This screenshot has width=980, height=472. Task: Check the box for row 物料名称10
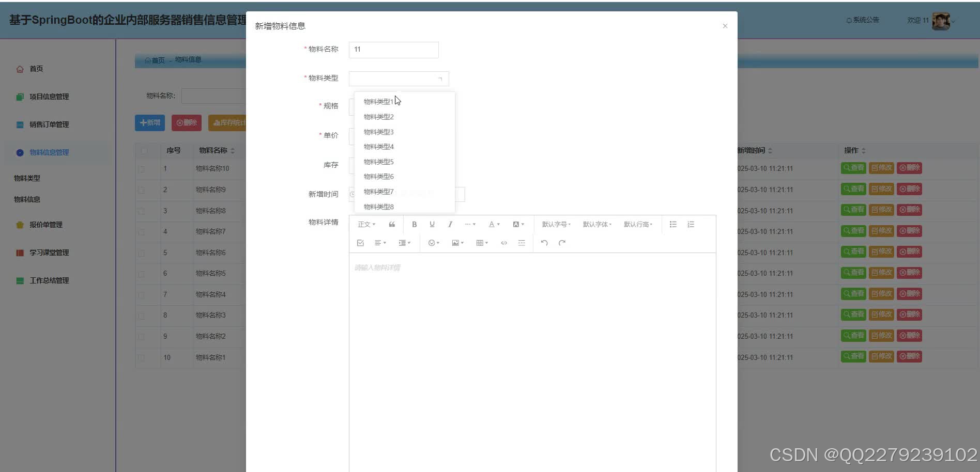(141, 169)
